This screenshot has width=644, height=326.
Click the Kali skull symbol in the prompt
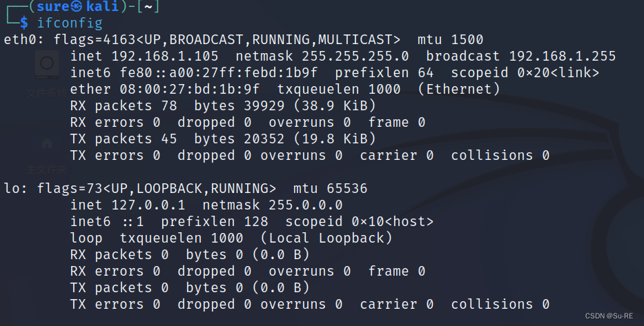pyautogui.click(x=77, y=6)
